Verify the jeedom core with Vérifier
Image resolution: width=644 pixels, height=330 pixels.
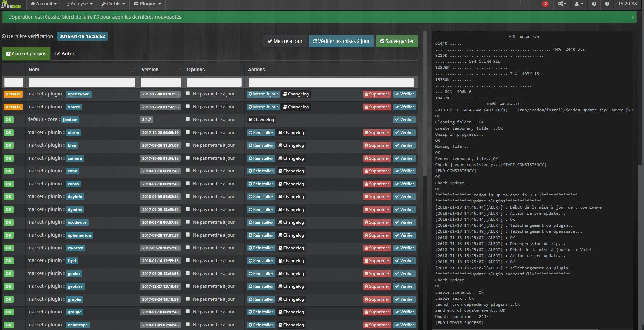click(405, 120)
